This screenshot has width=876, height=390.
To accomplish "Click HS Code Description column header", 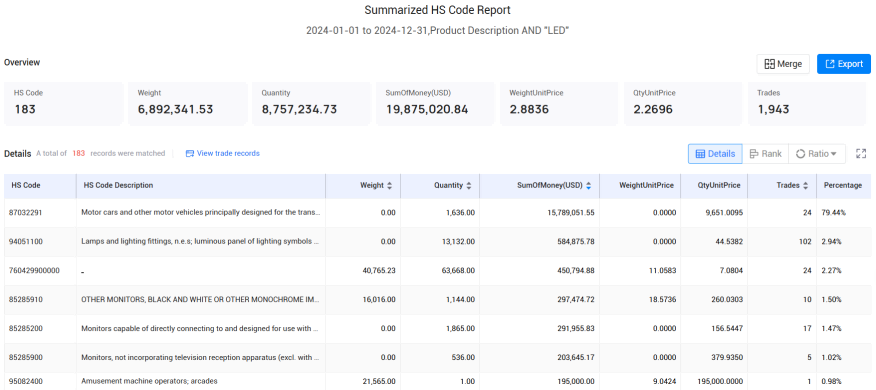I will click(201, 186).
